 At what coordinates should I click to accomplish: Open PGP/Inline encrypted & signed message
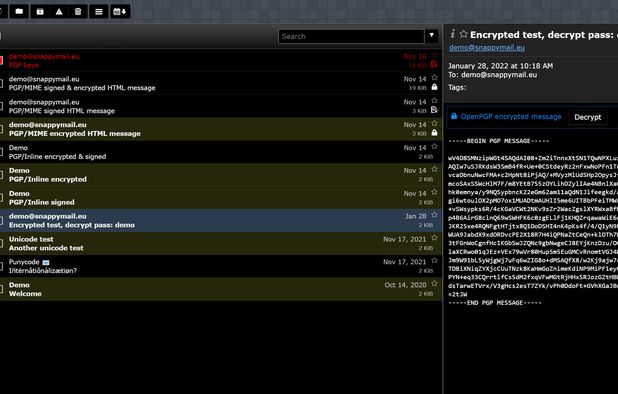[x=221, y=152]
